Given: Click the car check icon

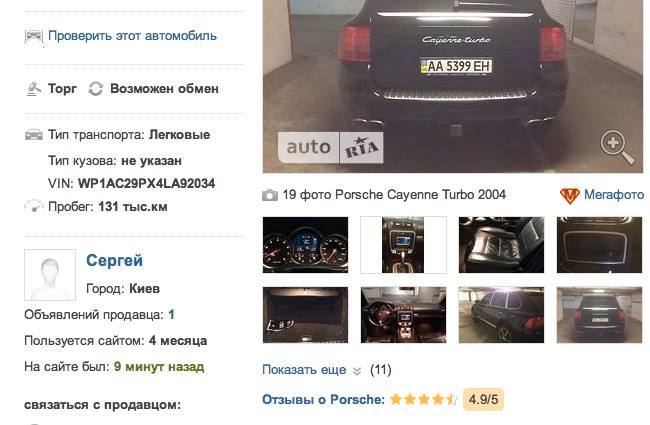Looking at the screenshot, I should [x=34, y=36].
